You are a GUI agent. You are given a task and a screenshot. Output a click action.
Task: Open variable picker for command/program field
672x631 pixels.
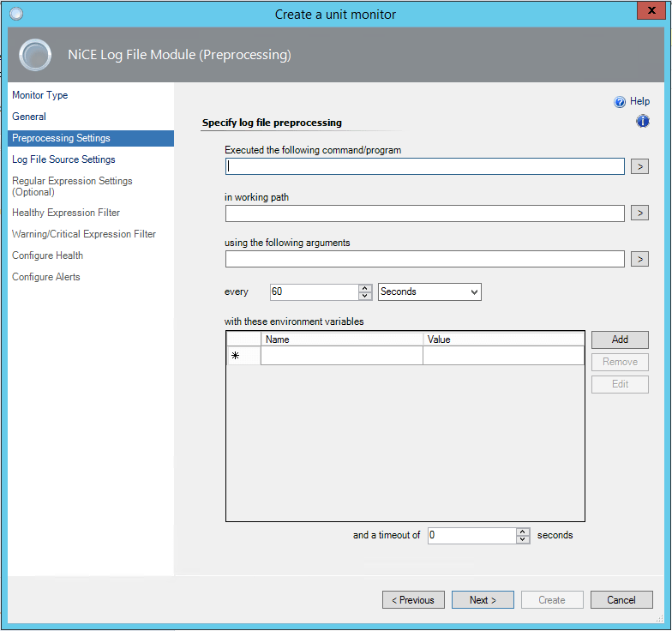[x=639, y=166]
